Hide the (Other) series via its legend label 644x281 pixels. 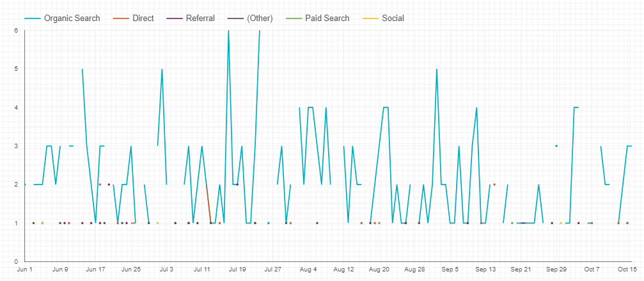[x=260, y=18]
